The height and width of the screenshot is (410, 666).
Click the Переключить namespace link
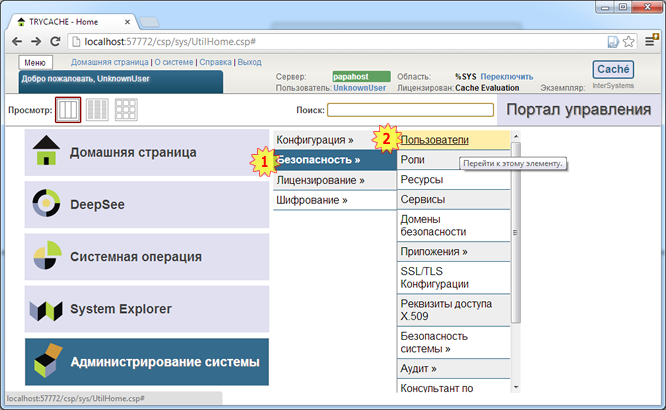(x=507, y=76)
